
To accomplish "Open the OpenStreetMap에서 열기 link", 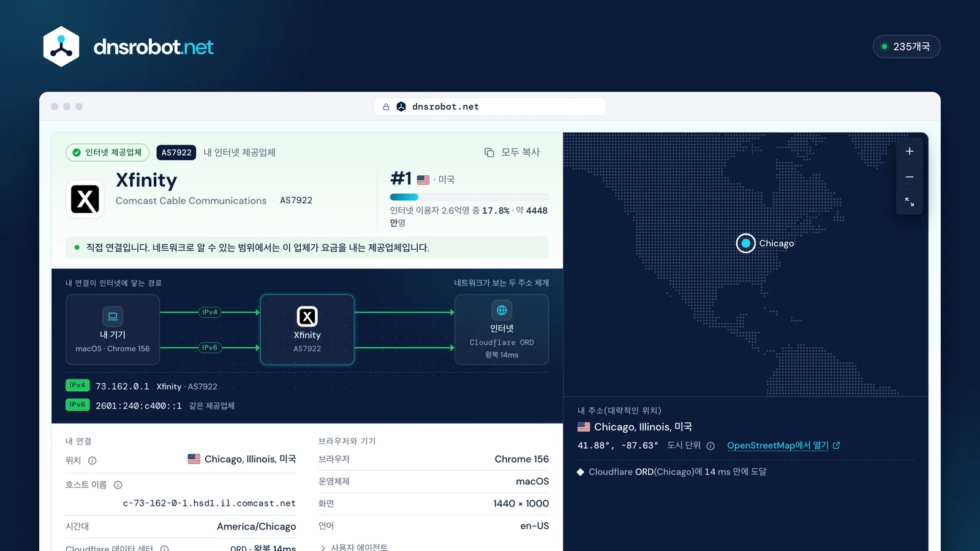I will tap(783, 446).
